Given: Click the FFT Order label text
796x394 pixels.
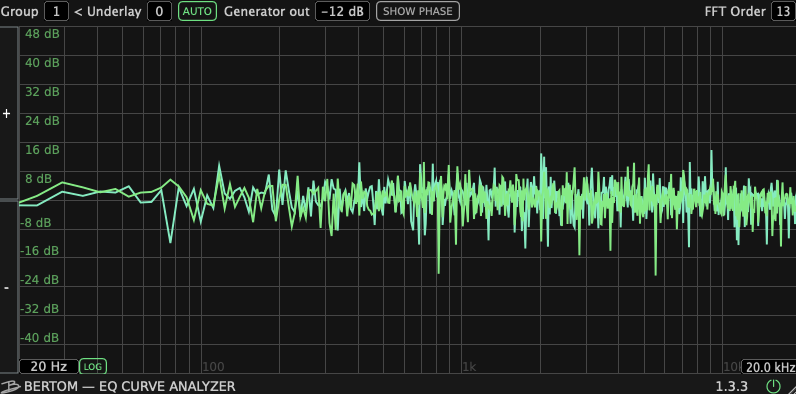Looking at the screenshot, I should pyautogui.click(x=735, y=11).
